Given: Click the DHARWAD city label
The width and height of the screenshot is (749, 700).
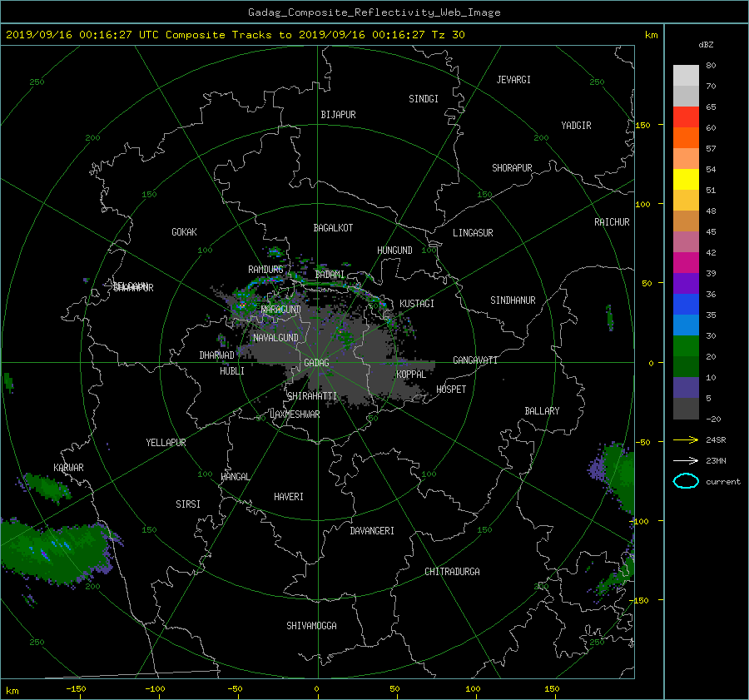Looking at the screenshot, I should 216,355.
